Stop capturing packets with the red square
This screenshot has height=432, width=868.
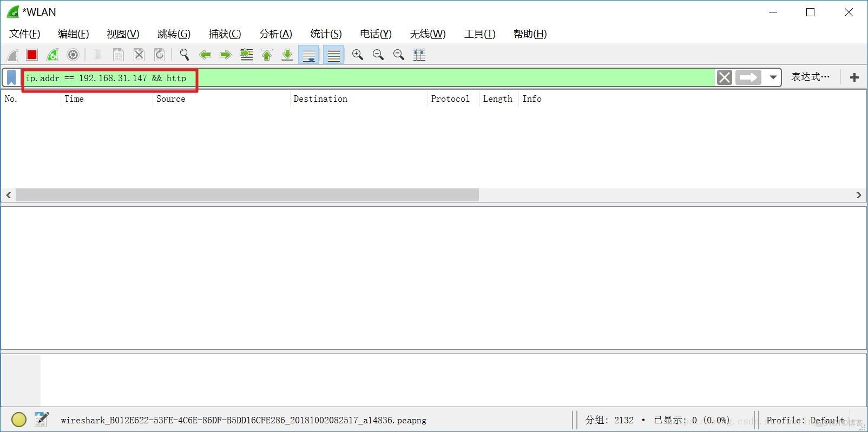tap(32, 55)
